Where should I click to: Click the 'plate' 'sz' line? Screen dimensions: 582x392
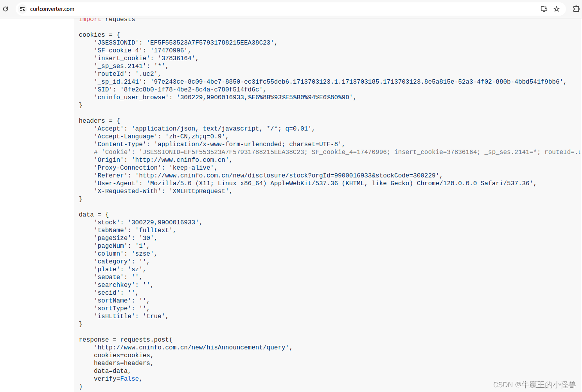[x=120, y=269]
